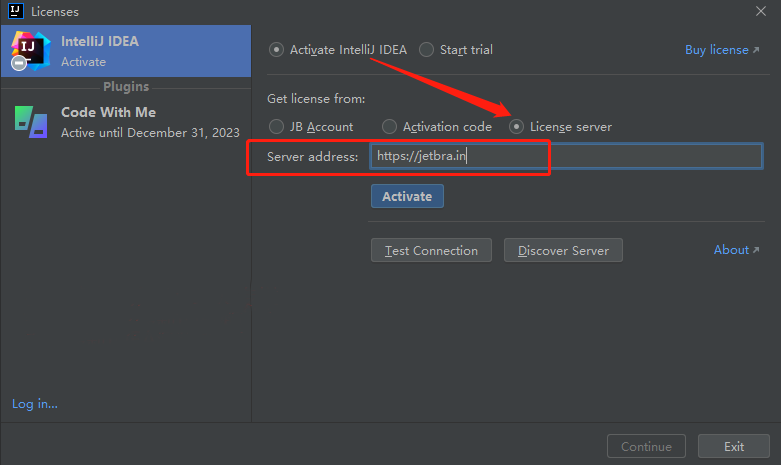Open the Buy license link
The height and width of the screenshot is (465, 781).
(x=722, y=50)
